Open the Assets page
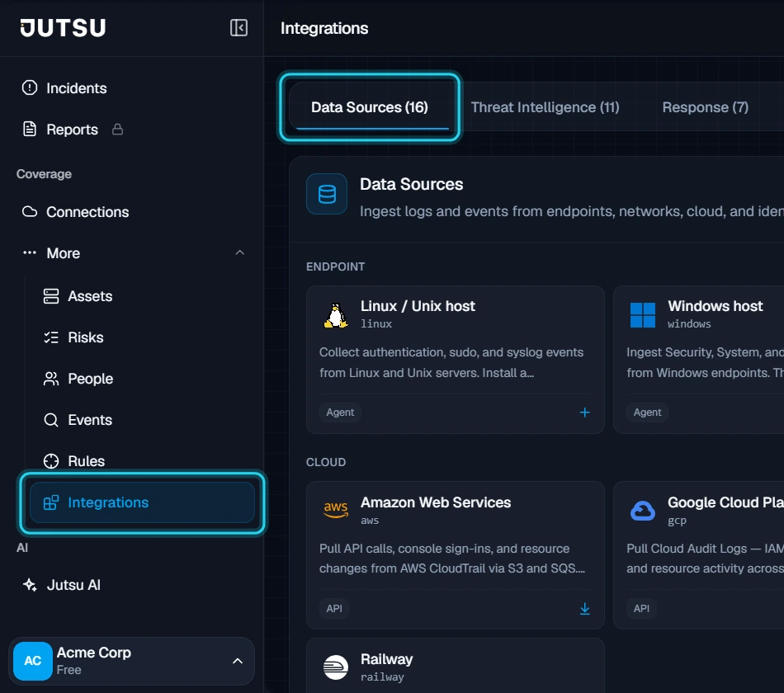Screen dimensions: 784x693 [90, 296]
